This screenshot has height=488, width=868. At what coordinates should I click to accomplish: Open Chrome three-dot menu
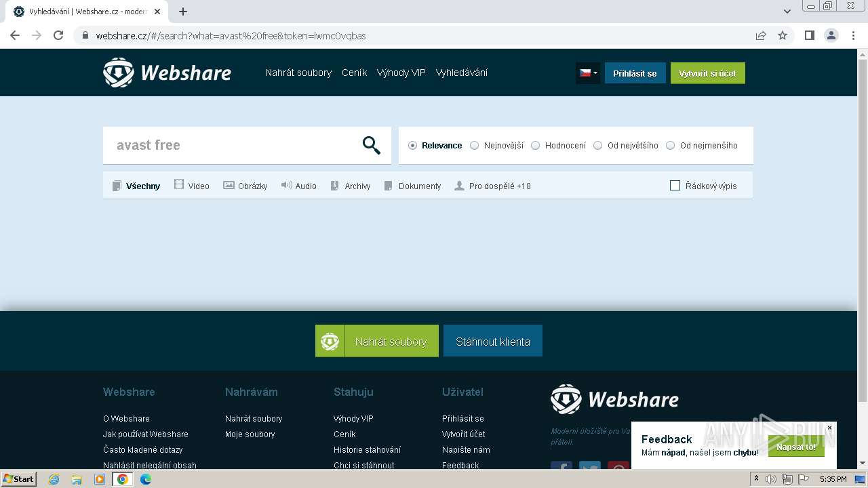[853, 36]
